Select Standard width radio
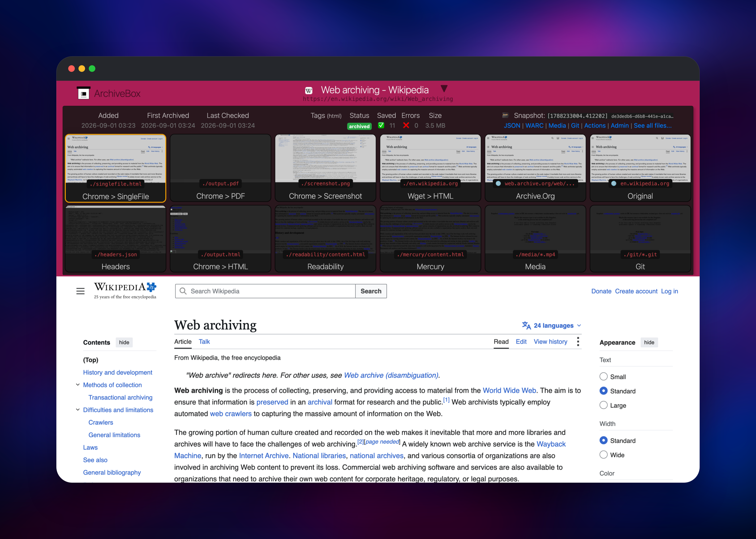 pos(603,440)
